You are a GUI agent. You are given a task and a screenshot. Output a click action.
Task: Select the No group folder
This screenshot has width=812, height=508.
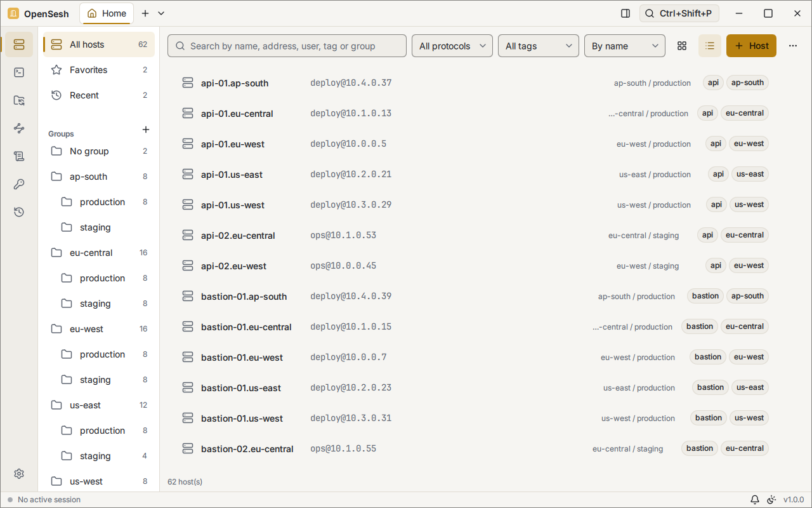(x=99, y=151)
